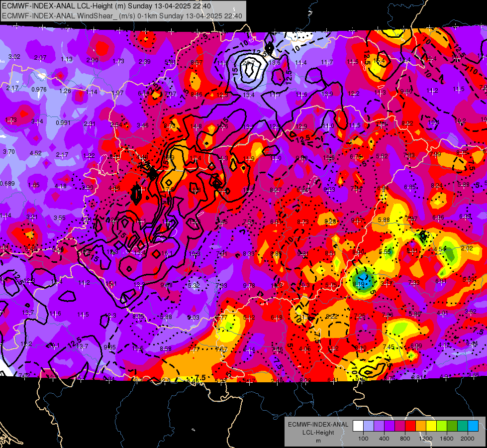Click the grid value 3.14

37,121
